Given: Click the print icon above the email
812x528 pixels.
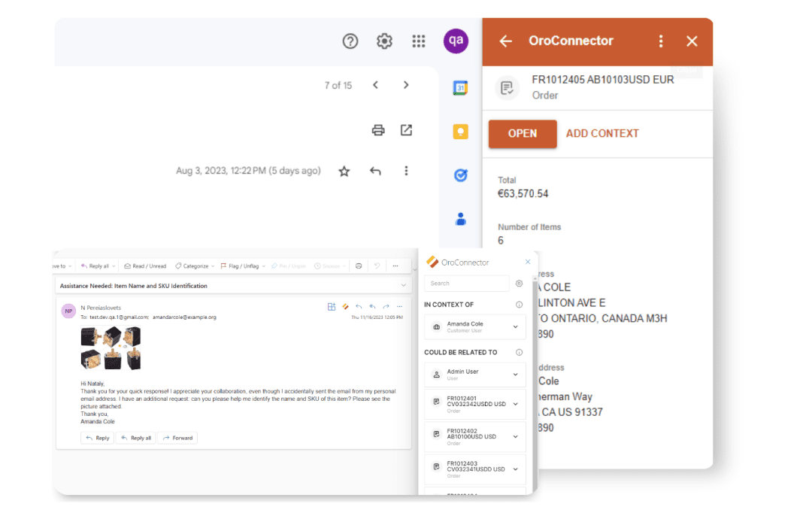Looking at the screenshot, I should pos(377,129).
